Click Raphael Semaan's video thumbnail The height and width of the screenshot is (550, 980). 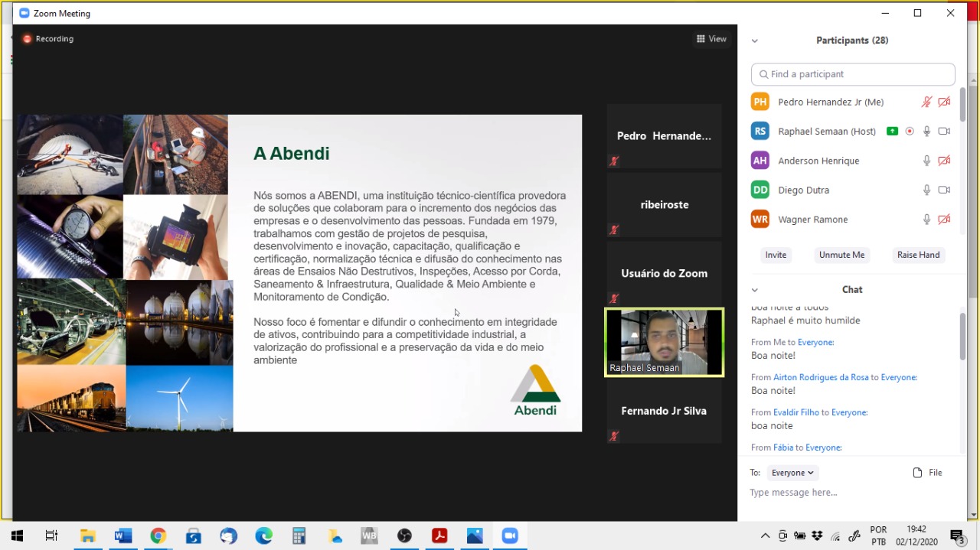[x=664, y=342]
